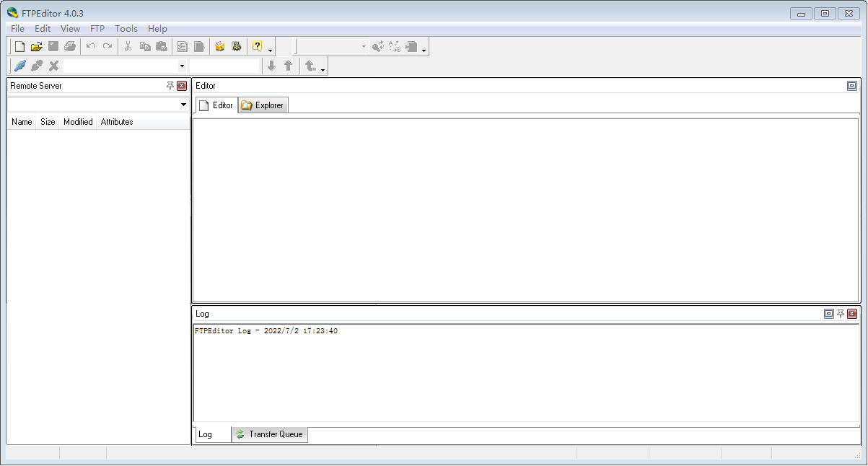Click the Print icon in toolbar
868x466 pixels.
pos(69,47)
